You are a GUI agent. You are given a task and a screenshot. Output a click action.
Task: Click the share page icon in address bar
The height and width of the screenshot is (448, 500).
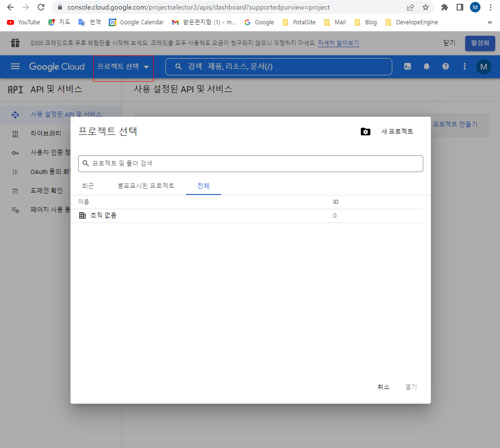[410, 7]
